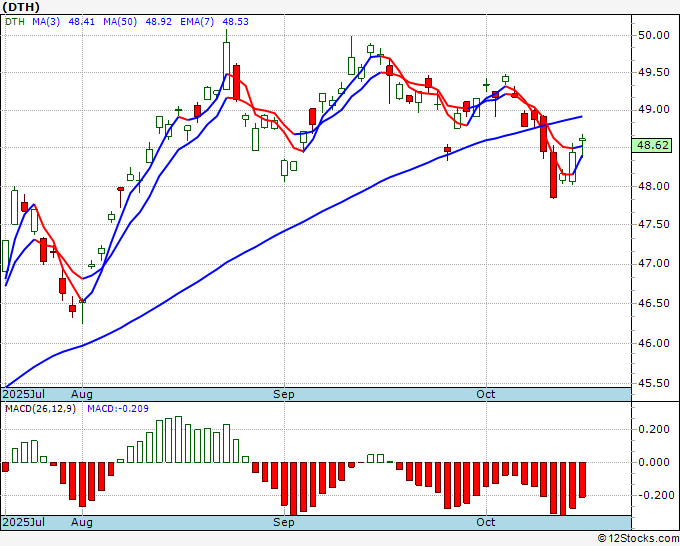Click the 46.50 price axis label
Image resolution: width=680 pixels, height=546 pixels.
pos(654,303)
